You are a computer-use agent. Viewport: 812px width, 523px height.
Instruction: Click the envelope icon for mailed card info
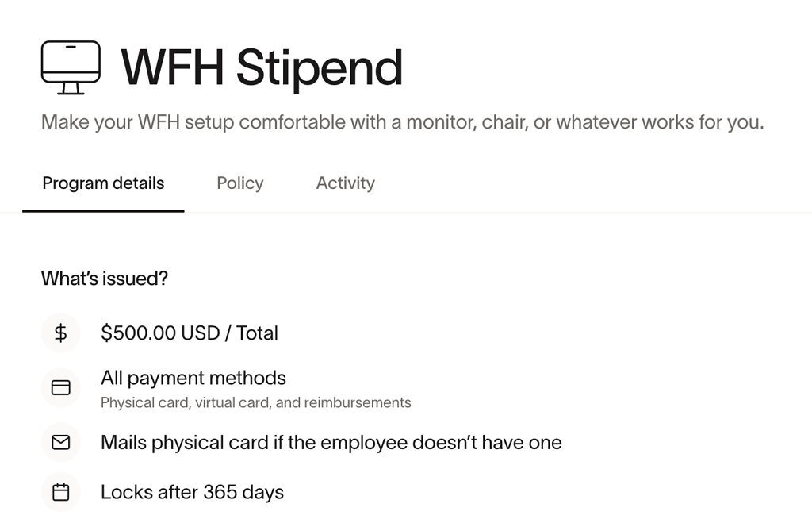tap(61, 443)
